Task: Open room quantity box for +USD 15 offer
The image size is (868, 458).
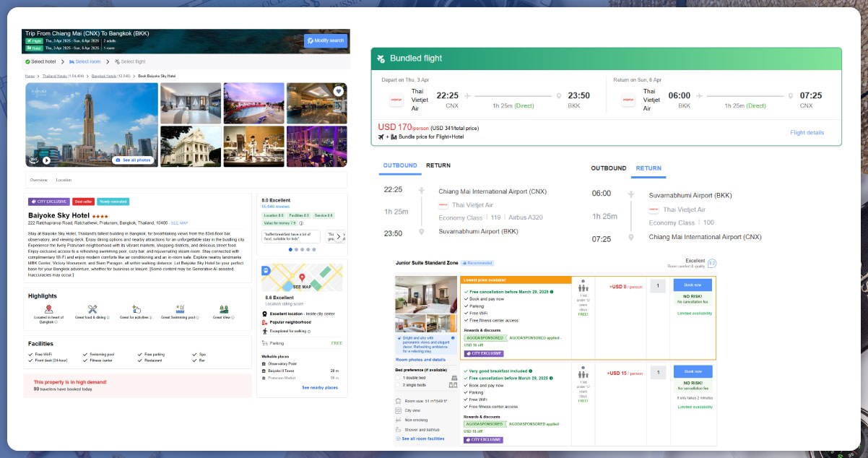Action: [658, 372]
